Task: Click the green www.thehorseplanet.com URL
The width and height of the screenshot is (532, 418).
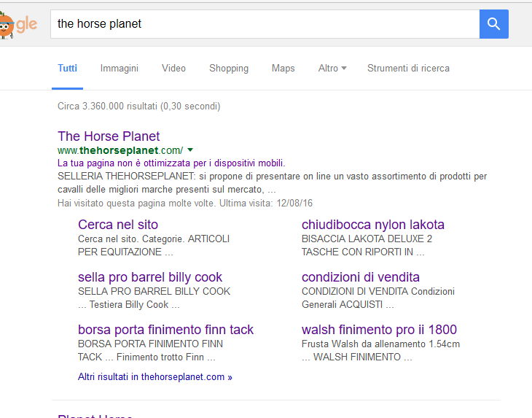Action: tap(120, 150)
